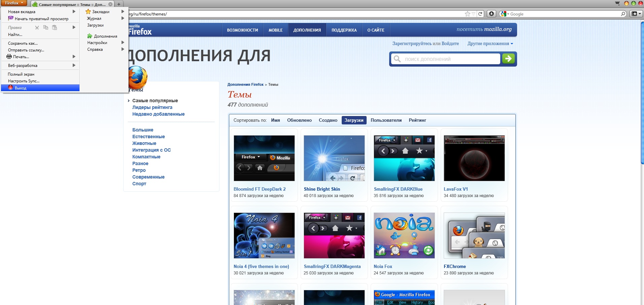Bookmark this page with the star icon
Viewport: 644px width, 305px height.
tap(468, 14)
